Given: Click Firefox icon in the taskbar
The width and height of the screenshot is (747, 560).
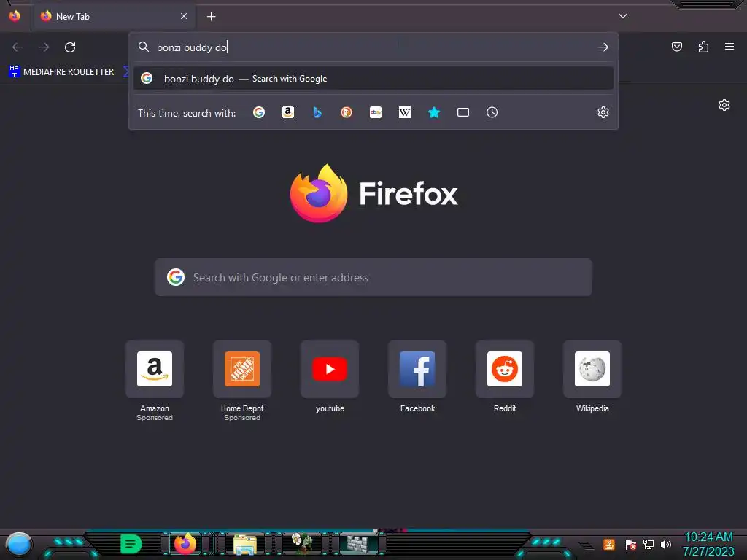Looking at the screenshot, I should [185, 544].
